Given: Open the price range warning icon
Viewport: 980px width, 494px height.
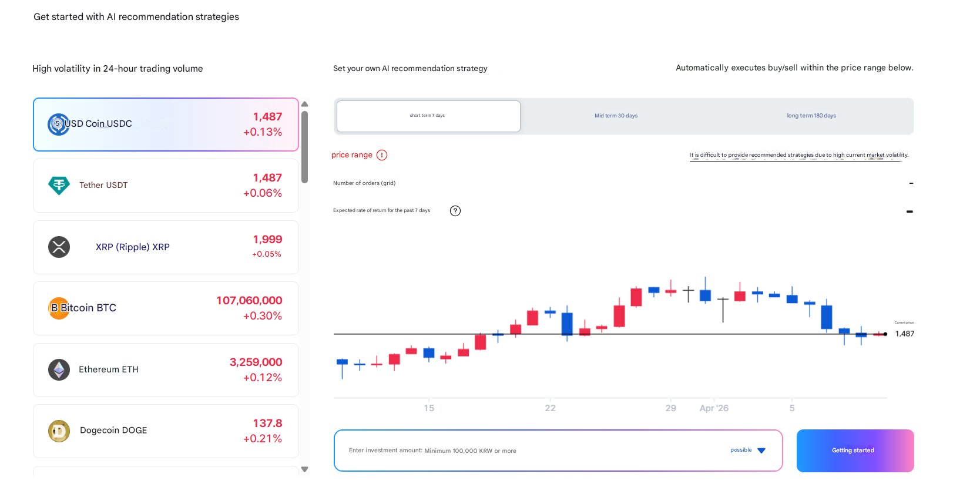Looking at the screenshot, I should (x=382, y=154).
